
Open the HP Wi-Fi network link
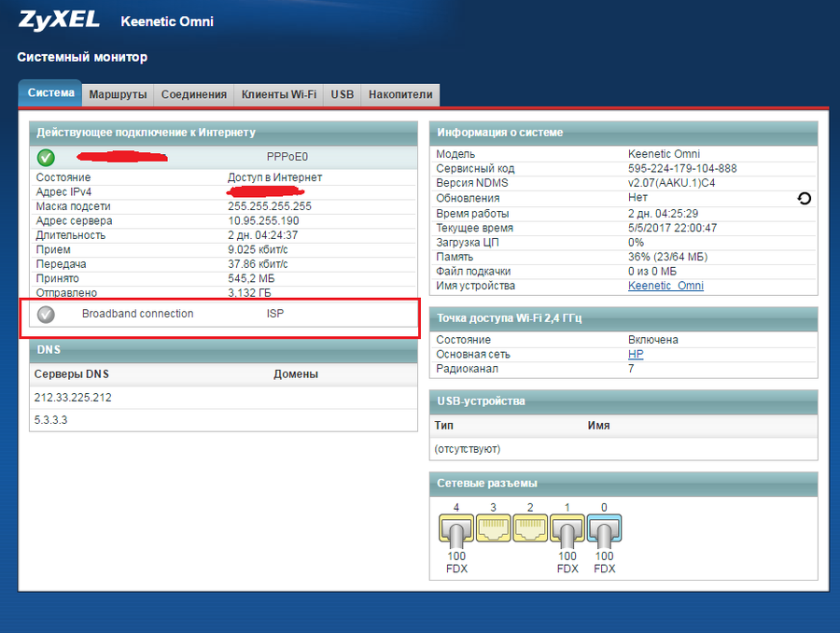click(636, 355)
